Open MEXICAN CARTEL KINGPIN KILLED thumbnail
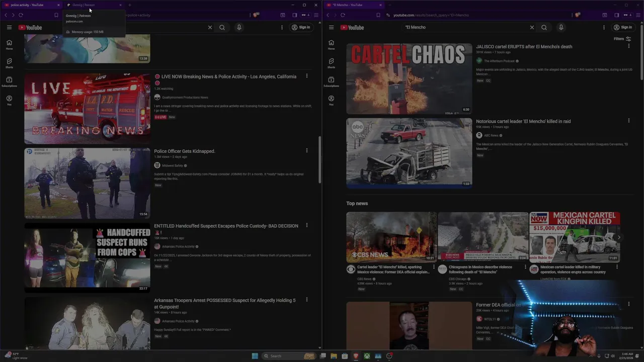This screenshot has height=362, width=644. pos(575,237)
